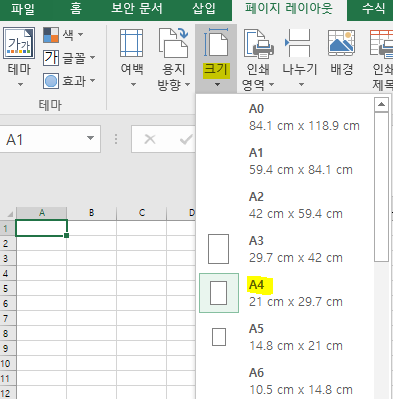Choose A0 paper size 84.1 x 118.9 cm
Image resolution: width=393 pixels, height=399 pixels.
(x=285, y=118)
